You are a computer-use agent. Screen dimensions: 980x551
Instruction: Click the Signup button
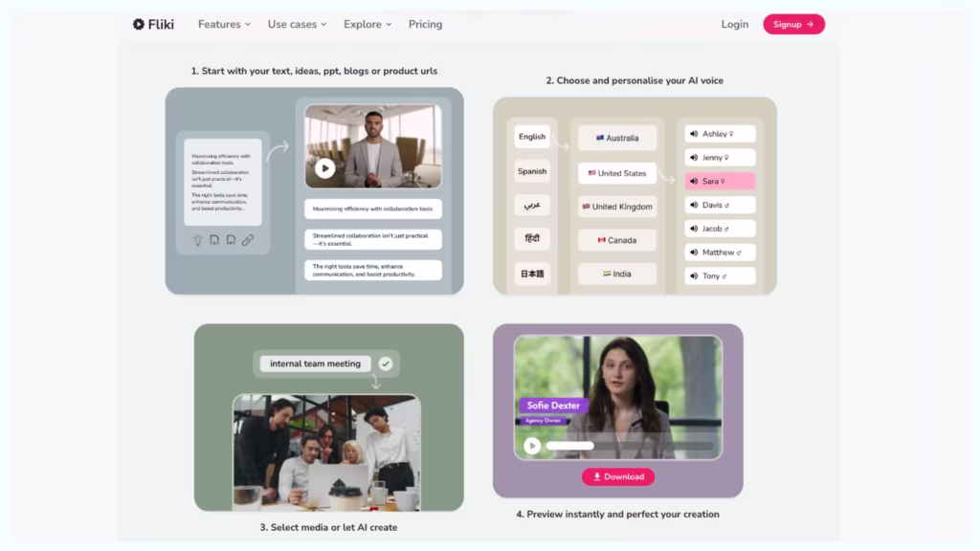click(793, 24)
